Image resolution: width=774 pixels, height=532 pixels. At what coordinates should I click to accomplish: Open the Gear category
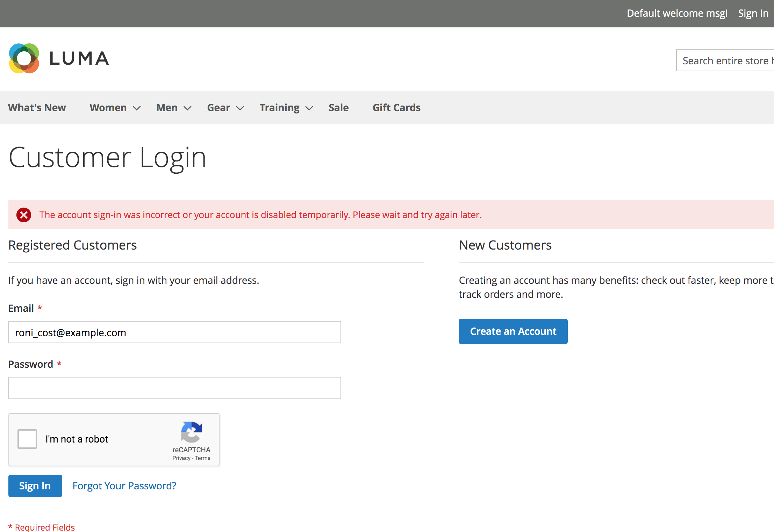219,107
